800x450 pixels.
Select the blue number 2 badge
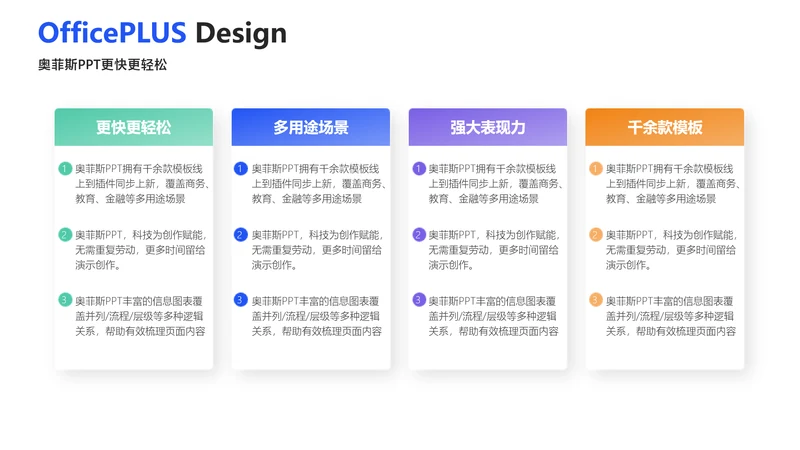241,235
